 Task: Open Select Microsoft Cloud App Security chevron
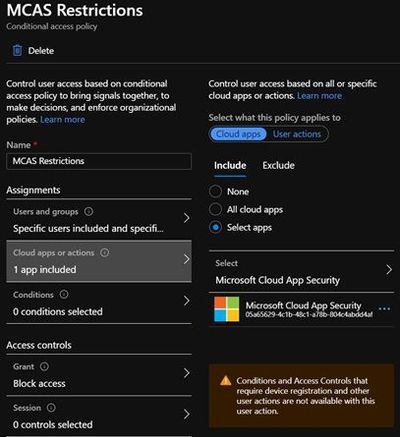pos(389,270)
